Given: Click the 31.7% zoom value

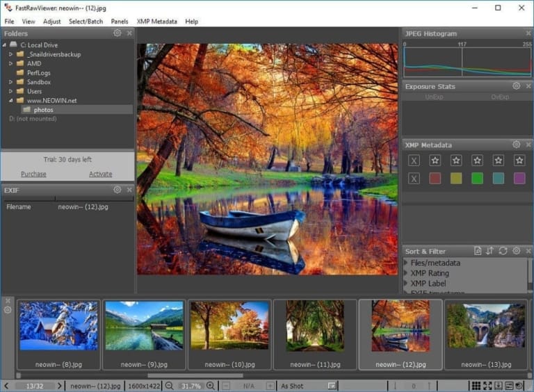Looking at the screenshot, I should click(x=191, y=386).
